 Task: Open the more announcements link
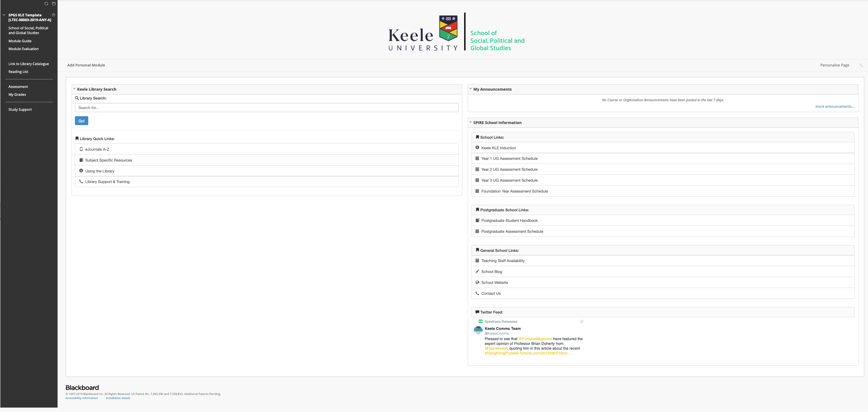click(x=835, y=106)
